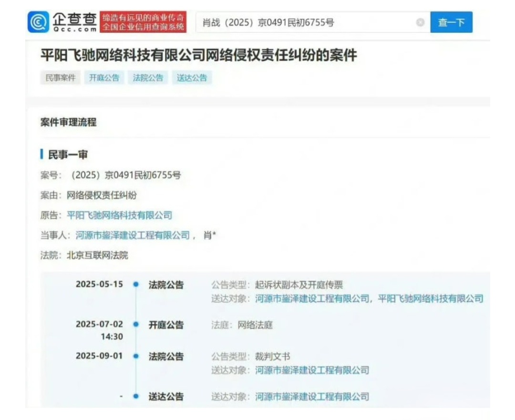515x420 pixels.
Task: Select the 民事案件 tag
Action: [61, 78]
